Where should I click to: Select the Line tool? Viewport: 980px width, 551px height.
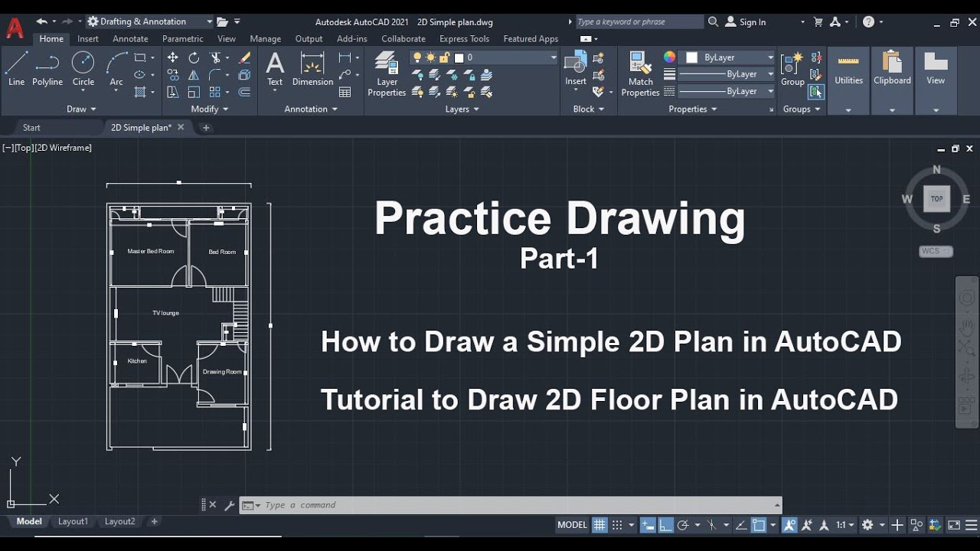coord(17,69)
